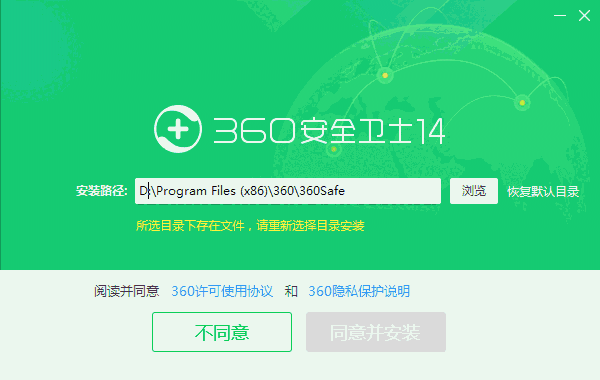Click the 360安全卫士14 title text
The image size is (600, 380).
coord(329,131)
